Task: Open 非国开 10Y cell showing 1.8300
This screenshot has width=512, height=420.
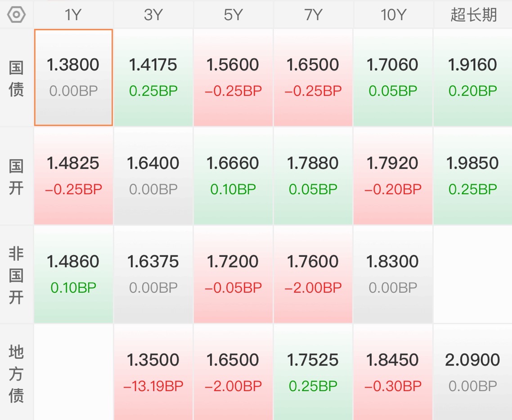Action: [x=393, y=274]
